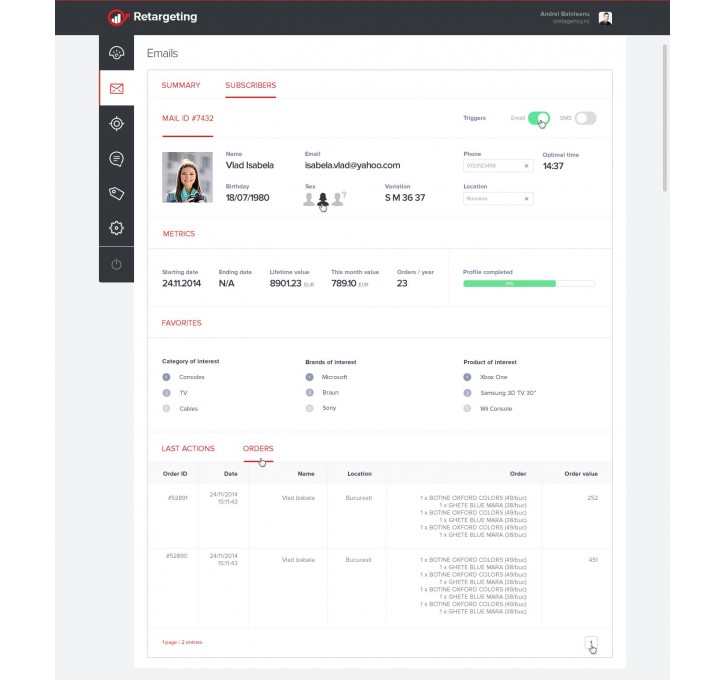The width and height of the screenshot is (725, 680).
Task: Switch to the ORDERS tab
Action: 258,448
